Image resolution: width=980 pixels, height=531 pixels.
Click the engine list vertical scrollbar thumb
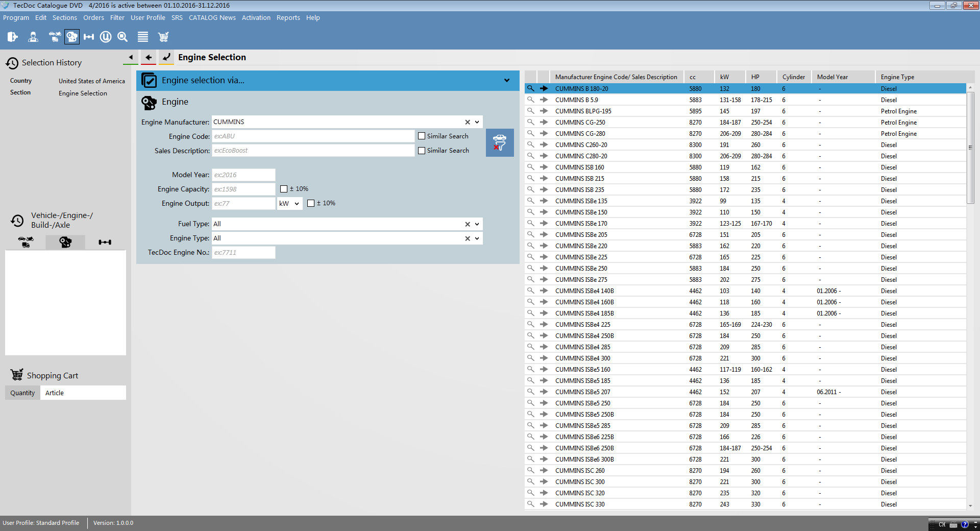click(970, 148)
